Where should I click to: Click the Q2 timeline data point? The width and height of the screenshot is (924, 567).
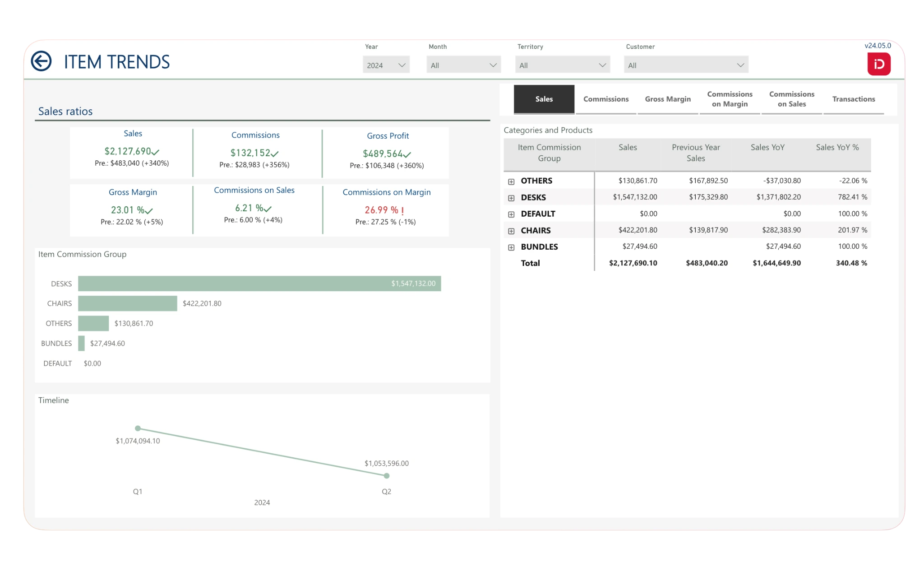[x=386, y=475]
